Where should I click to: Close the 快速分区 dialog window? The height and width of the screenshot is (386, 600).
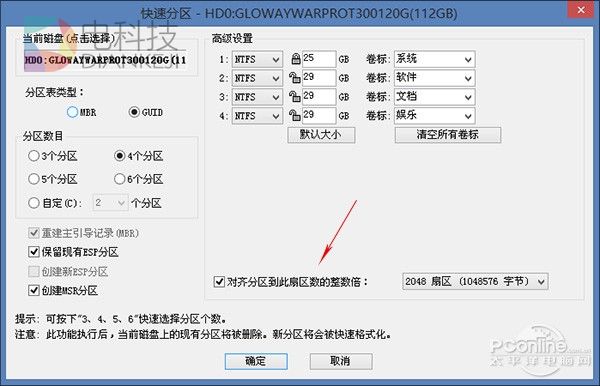[580, 10]
